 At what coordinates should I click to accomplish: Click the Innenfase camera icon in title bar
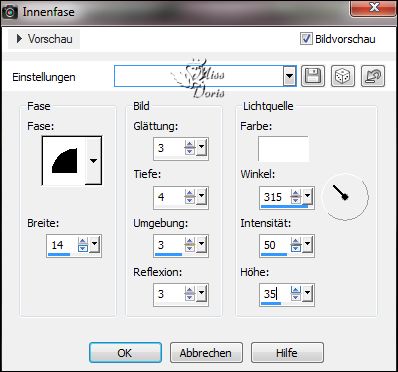click(10, 12)
